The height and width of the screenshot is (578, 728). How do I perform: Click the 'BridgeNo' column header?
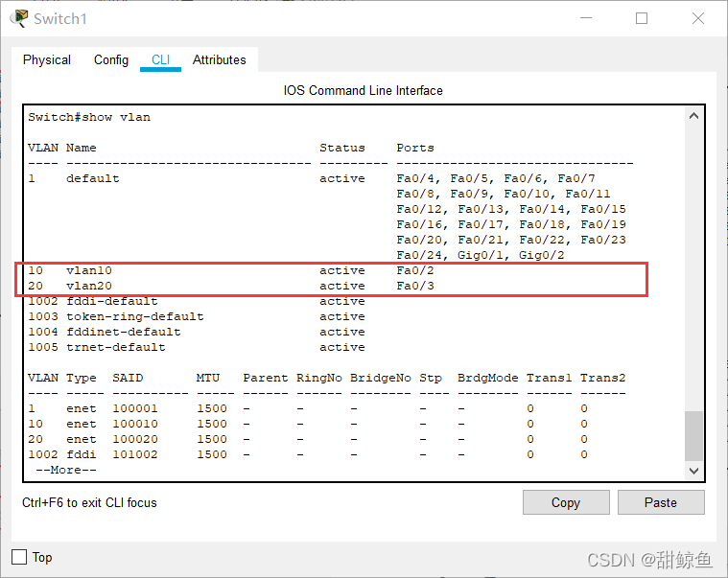(x=381, y=378)
